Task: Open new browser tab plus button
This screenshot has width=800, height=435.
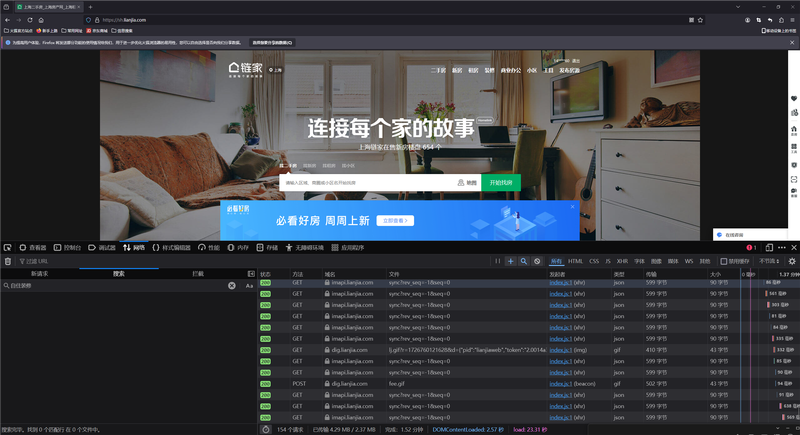Action: 90,7
